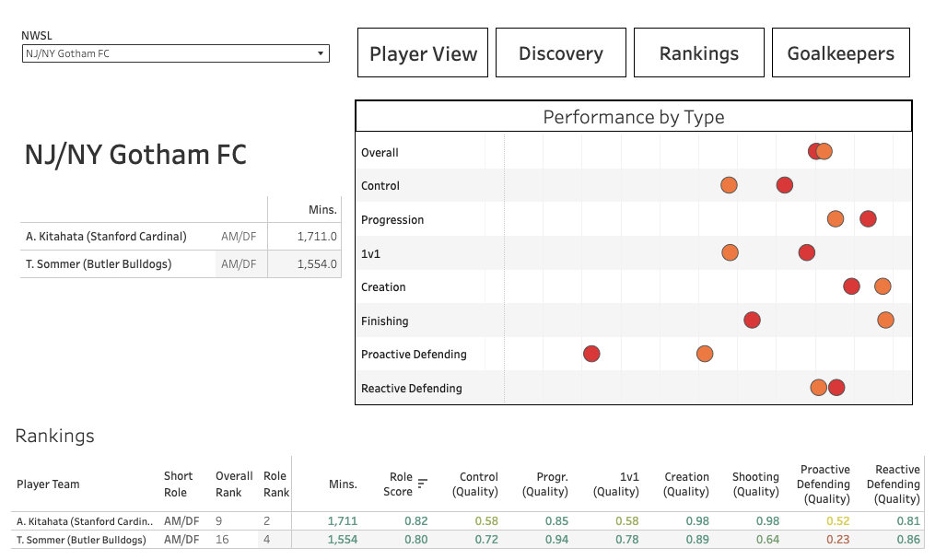Click the orange Control dot
This screenshot has width=947, height=560.
[x=729, y=185]
